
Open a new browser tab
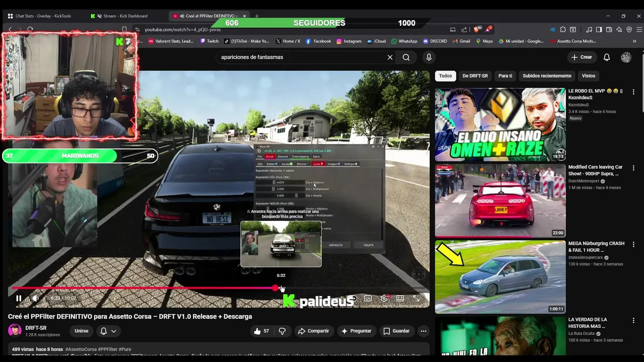(257, 16)
